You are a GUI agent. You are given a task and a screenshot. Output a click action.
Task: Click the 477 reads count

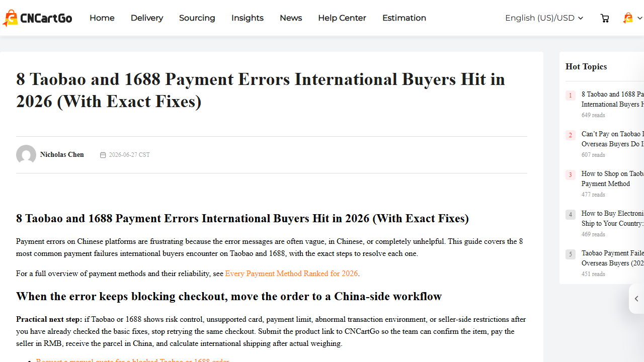pos(593,195)
